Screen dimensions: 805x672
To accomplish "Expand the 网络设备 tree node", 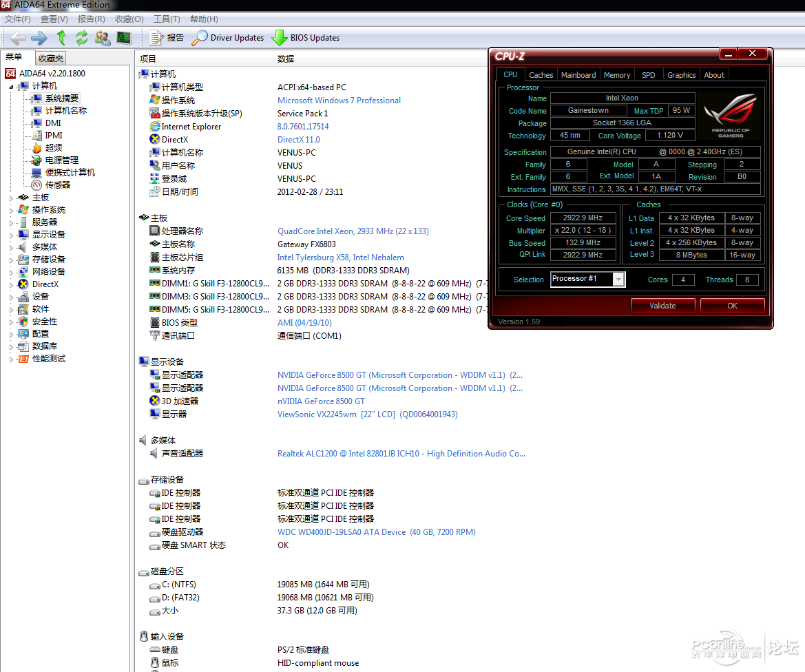I will [11, 272].
